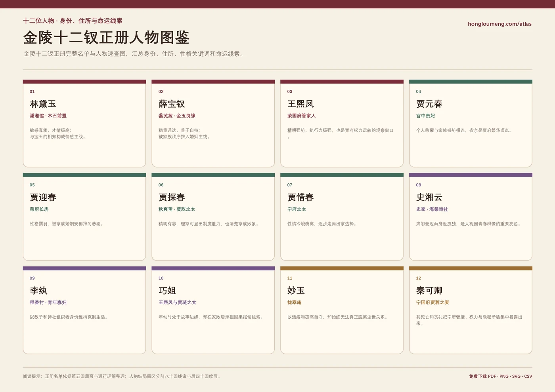555x392 pixels.
Task: Select the 李纨 card name
Action: [x=38, y=290]
